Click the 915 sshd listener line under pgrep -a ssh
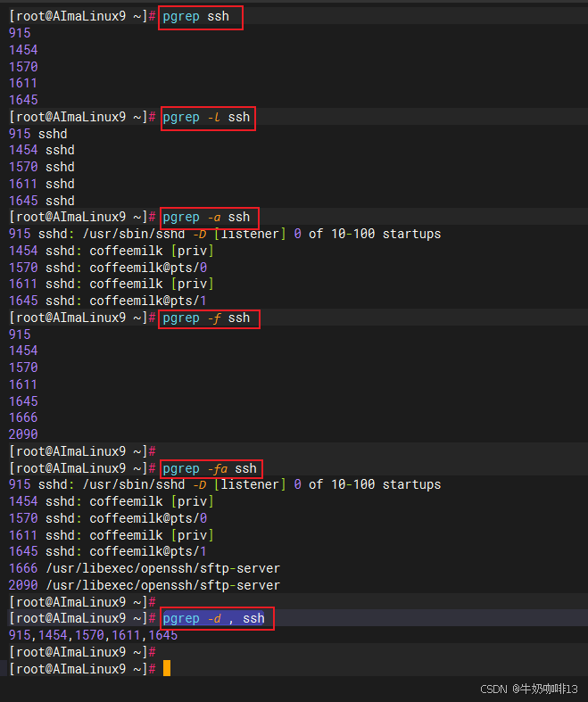This screenshot has height=702, width=588. (x=225, y=235)
